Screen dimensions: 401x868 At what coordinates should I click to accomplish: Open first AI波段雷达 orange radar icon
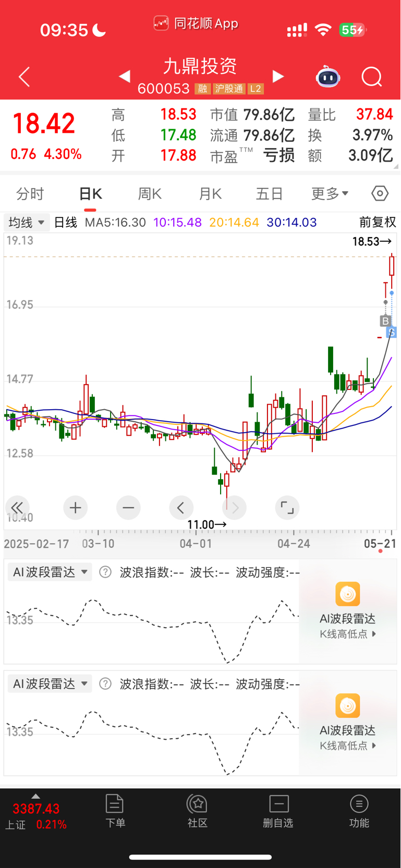coord(348,594)
